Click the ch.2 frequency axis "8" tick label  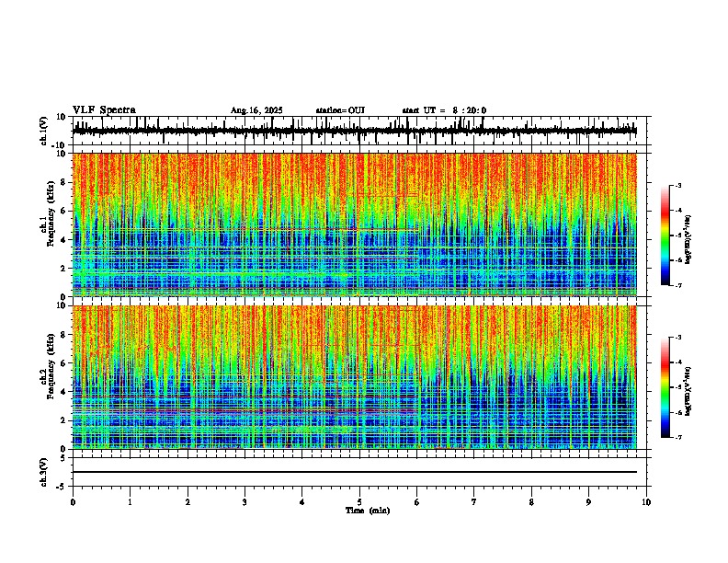click(x=63, y=335)
